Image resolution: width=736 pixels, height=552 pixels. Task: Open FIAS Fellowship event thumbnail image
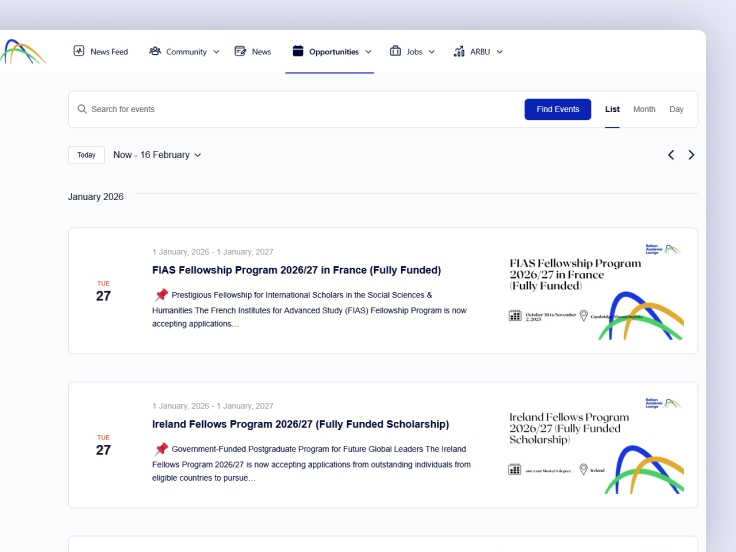pos(595,291)
